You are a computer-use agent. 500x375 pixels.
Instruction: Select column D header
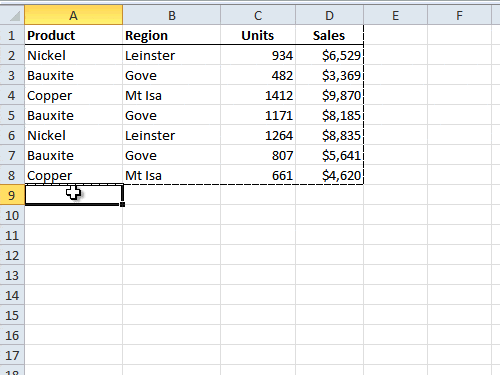tap(329, 15)
